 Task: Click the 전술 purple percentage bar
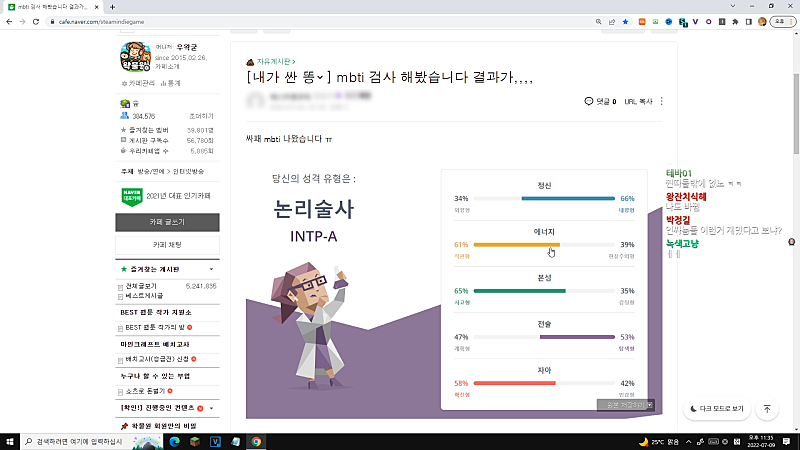click(x=577, y=337)
